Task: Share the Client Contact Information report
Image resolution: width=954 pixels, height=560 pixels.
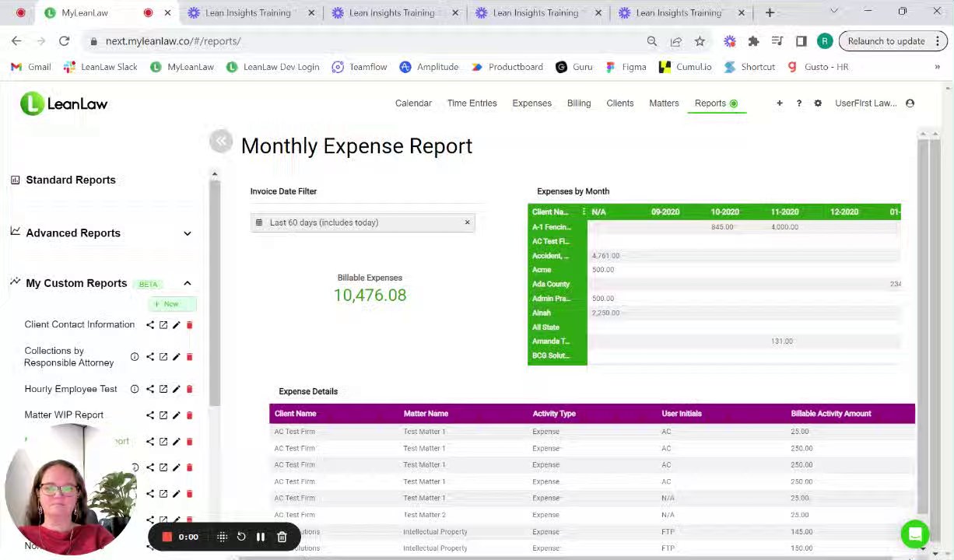Action: tap(150, 325)
